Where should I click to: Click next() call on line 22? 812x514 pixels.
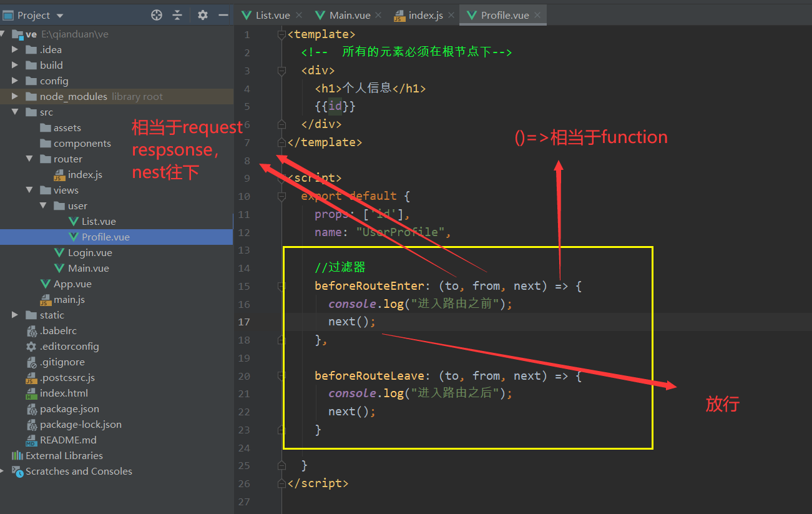click(x=352, y=412)
